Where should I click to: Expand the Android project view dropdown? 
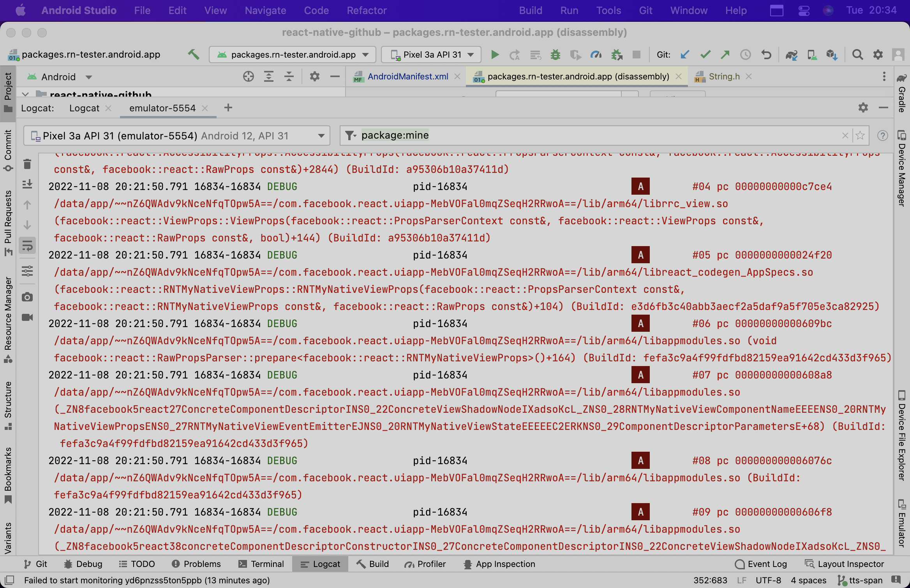(89, 77)
